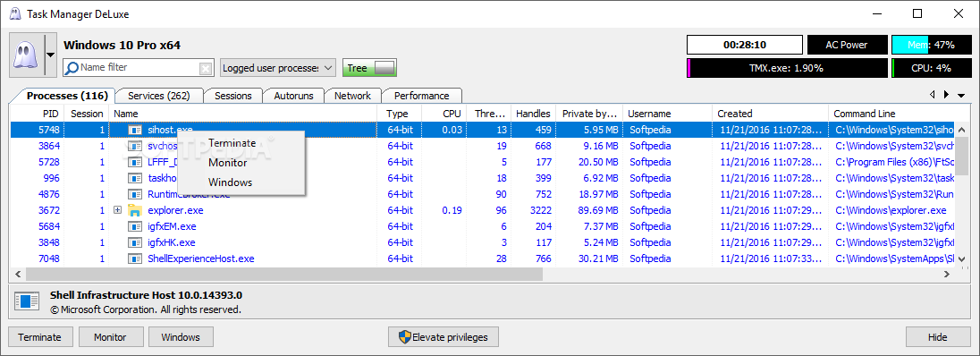Select the explorer.exe process name
Viewport: 980px width, 356px height.
click(x=175, y=210)
